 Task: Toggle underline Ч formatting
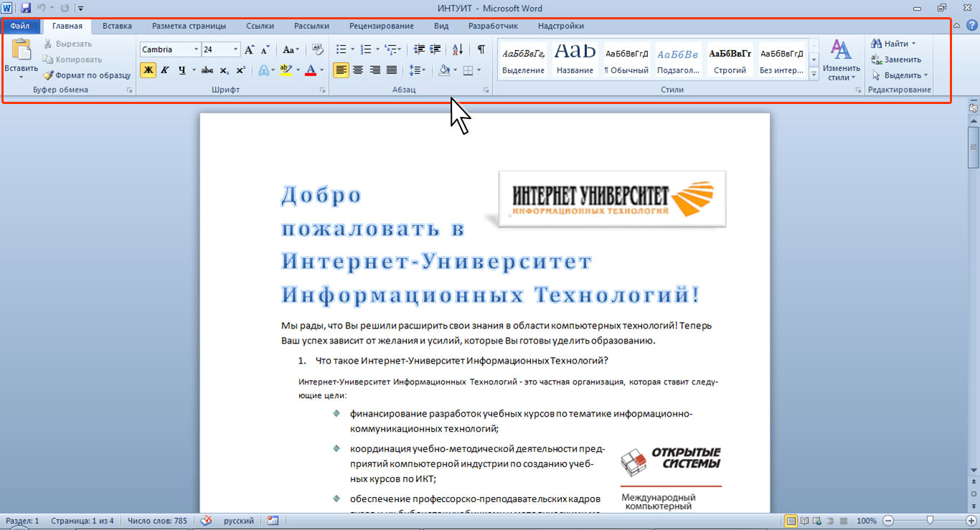(182, 70)
